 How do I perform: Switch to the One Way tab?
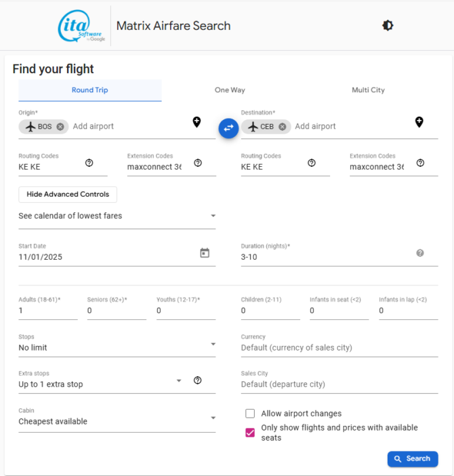(230, 90)
